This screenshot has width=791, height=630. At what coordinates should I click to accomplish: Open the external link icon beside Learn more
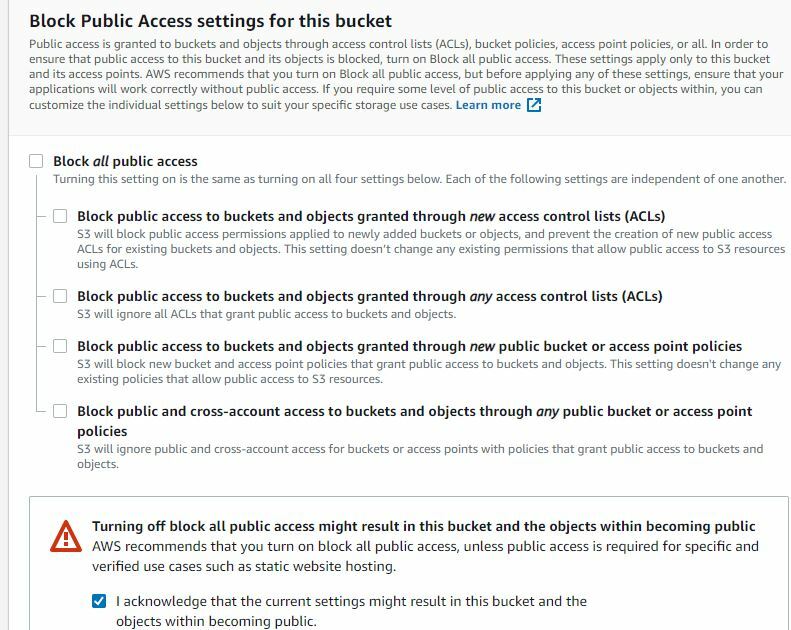(534, 105)
